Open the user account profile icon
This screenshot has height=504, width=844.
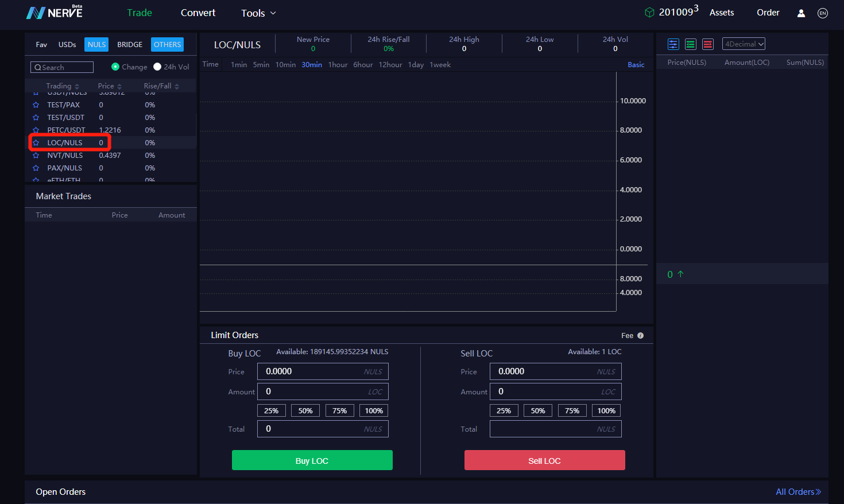click(801, 13)
